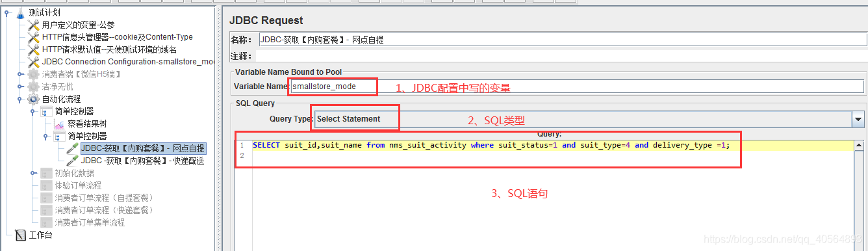The height and width of the screenshot is (251, 868).
Task: Expand the 洁净无忧 node handle
Action: [x=20, y=86]
